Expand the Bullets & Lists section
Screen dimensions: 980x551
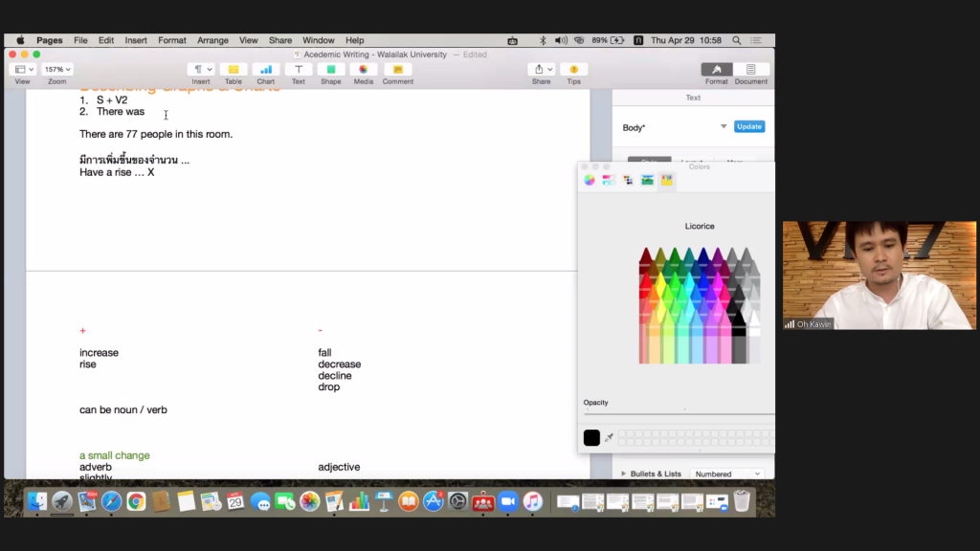[x=625, y=474]
